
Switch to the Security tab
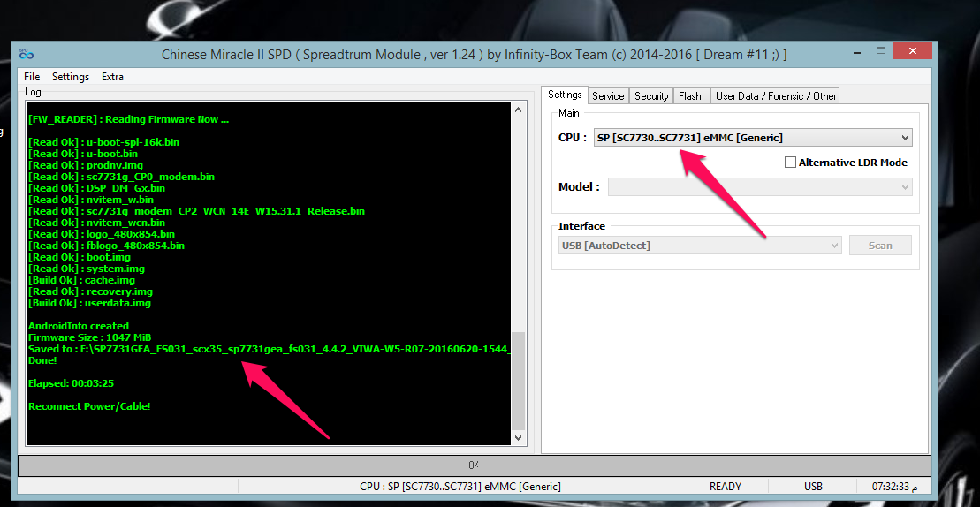[651, 96]
